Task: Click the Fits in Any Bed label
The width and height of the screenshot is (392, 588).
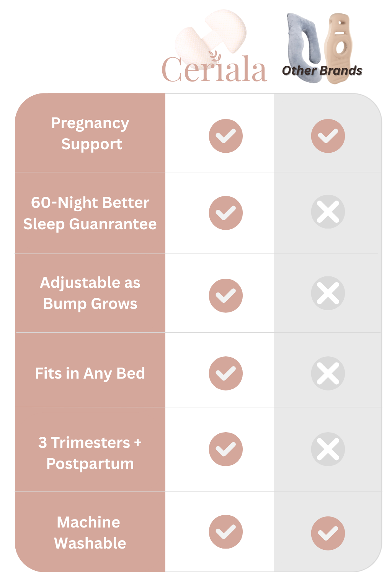Action: [90, 373]
